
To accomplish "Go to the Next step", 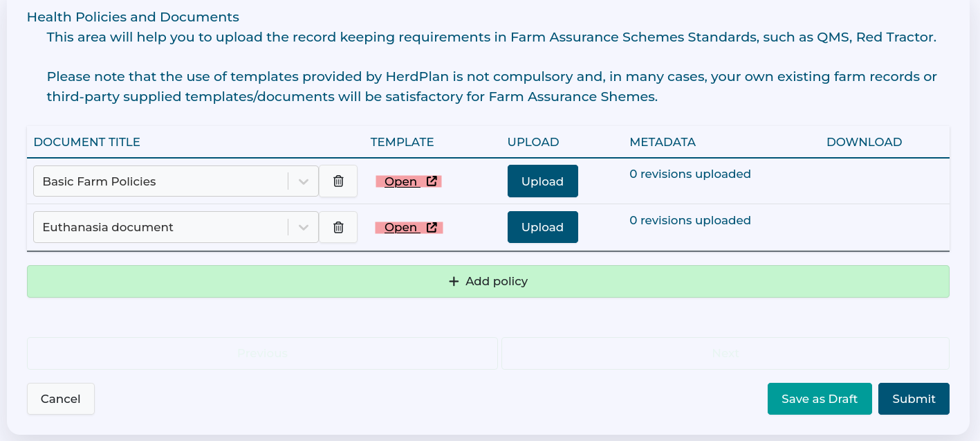I will [x=725, y=353].
